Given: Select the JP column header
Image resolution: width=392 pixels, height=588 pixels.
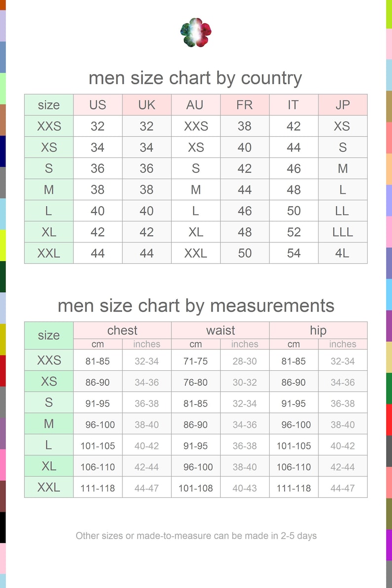Looking at the screenshot, I should 343,105.
